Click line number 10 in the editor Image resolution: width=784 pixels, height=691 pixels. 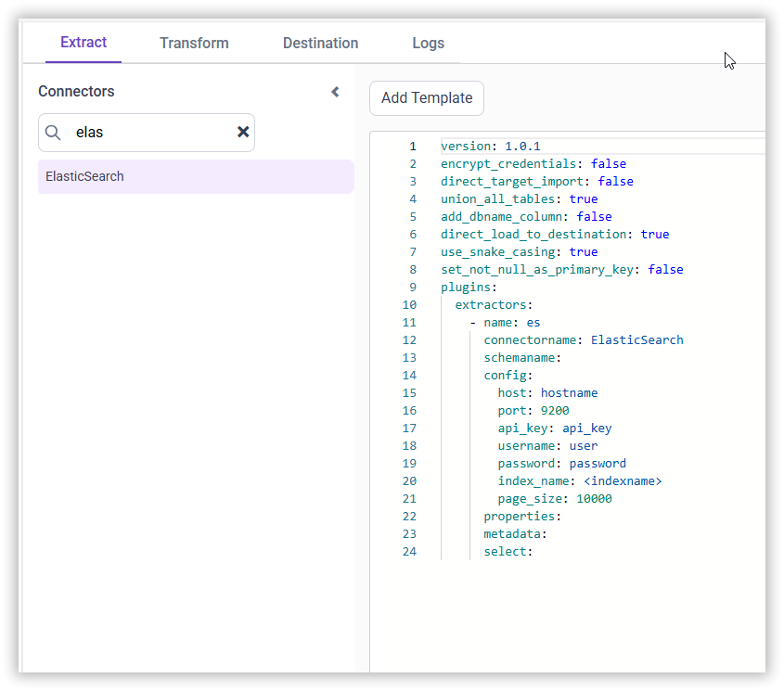coord(409,304)
